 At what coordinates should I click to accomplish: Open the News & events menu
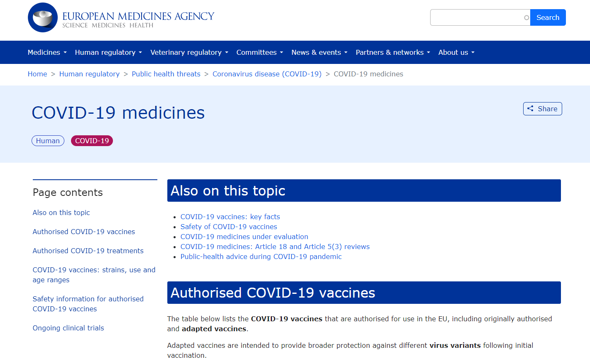319,52
